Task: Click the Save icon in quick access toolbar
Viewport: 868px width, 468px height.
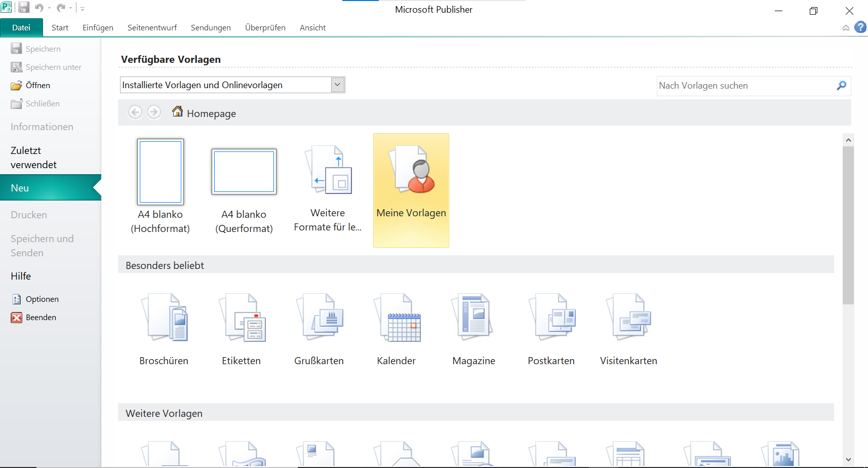Action: [x=23, y=8]
